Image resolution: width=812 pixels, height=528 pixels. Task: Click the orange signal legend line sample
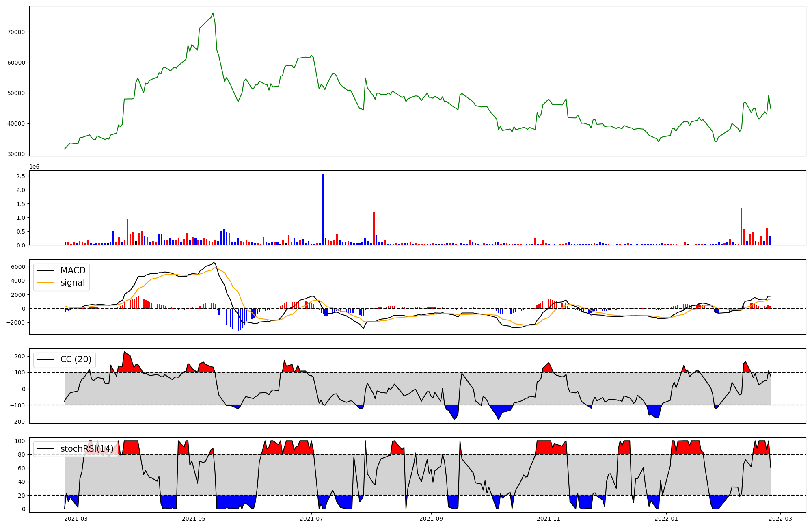(45, 283)
